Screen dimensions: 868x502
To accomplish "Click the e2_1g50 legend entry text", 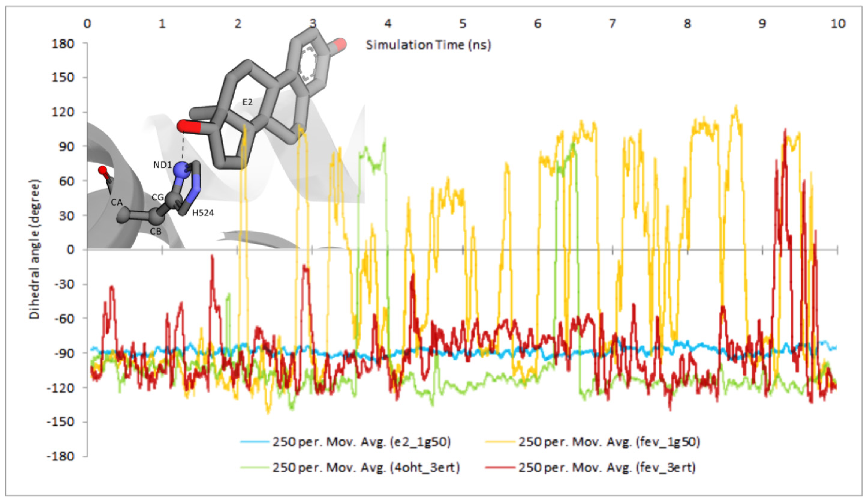I will (362, 442).
